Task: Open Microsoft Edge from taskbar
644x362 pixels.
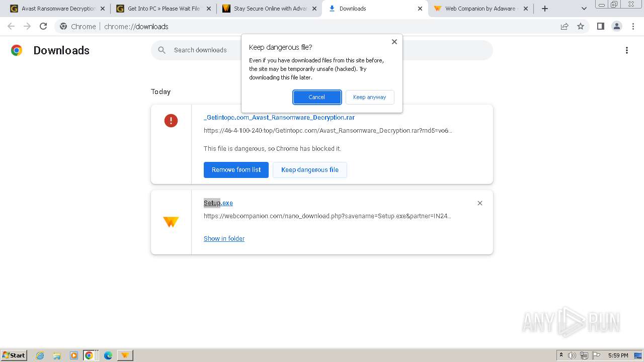Action: [108, 355]
